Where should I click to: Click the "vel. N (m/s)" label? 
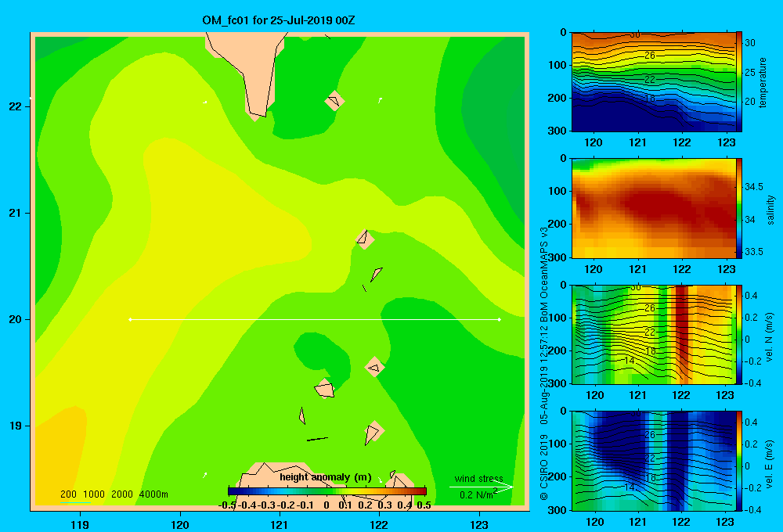point(769,337)
